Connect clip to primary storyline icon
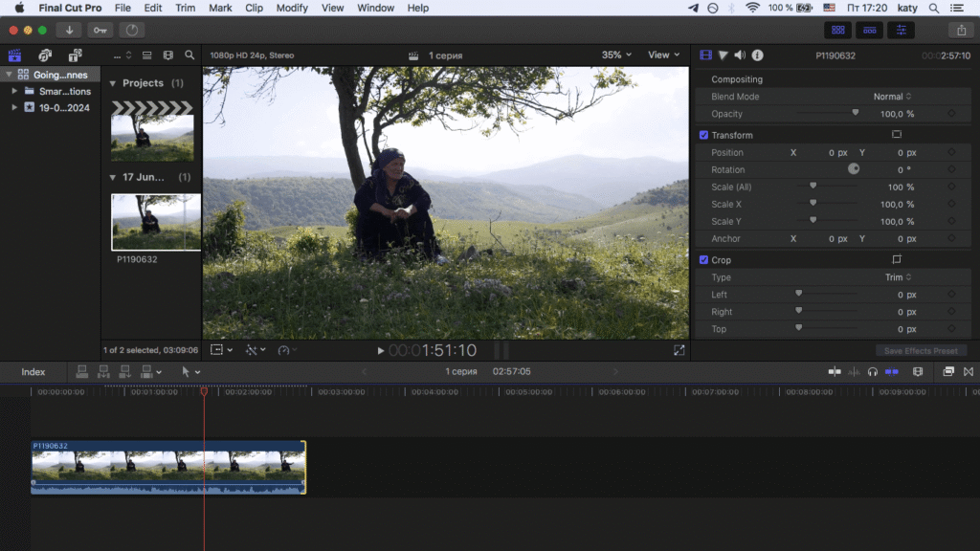This screenshot has height=551, width=980. pyautogui.click(x=82, y=372)
